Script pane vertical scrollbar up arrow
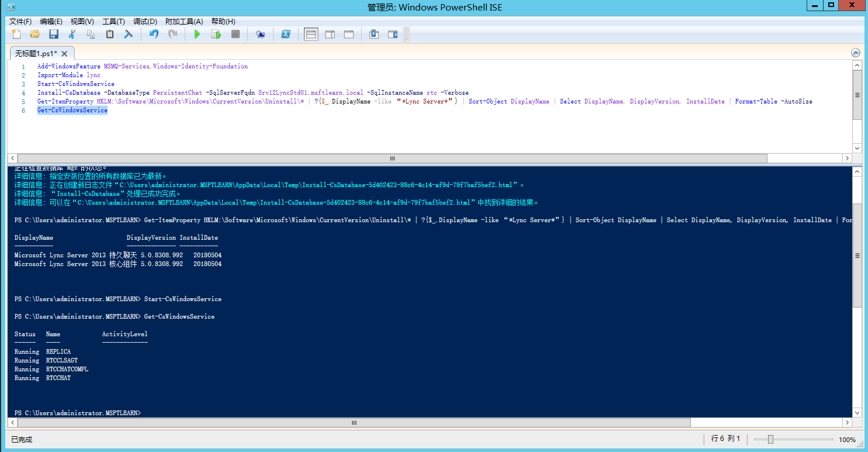 pos(857,65)
